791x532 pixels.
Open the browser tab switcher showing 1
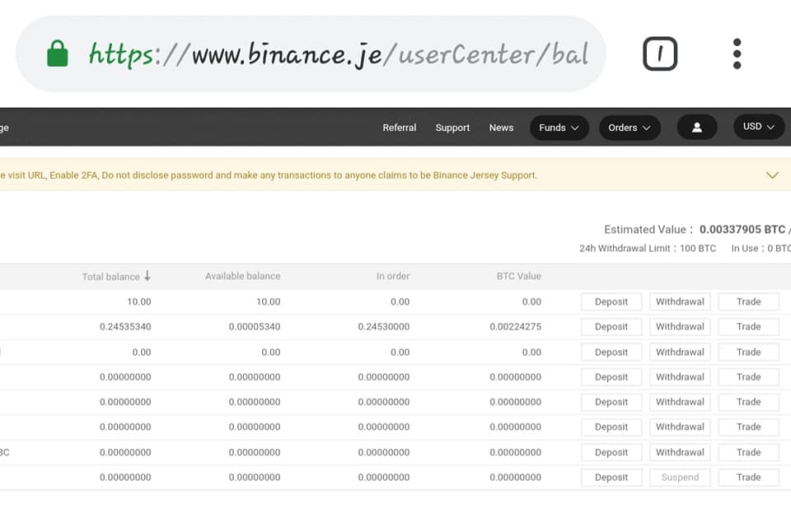click(x=660, y=54)
